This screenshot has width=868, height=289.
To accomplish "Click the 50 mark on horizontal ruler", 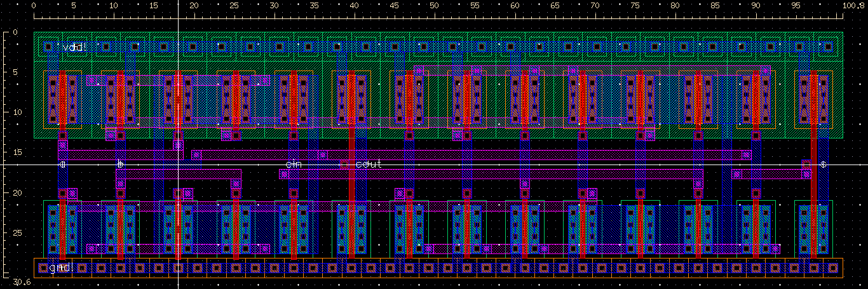I will pos(434,6).
